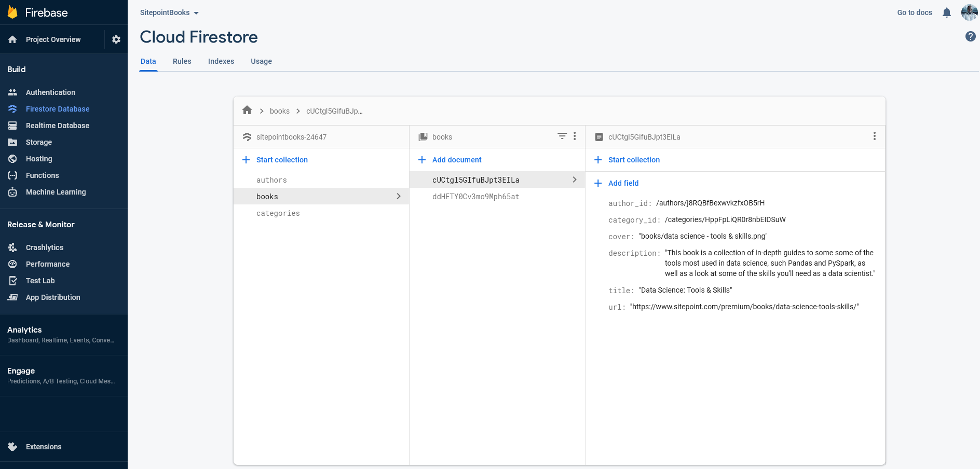Select the Firestore Database sidebar icon

[x=12, y=109]
